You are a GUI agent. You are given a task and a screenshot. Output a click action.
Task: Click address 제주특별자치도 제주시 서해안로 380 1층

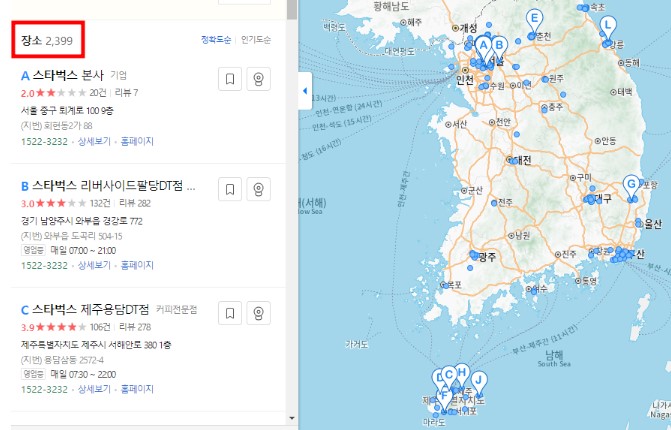pos(96,345)
